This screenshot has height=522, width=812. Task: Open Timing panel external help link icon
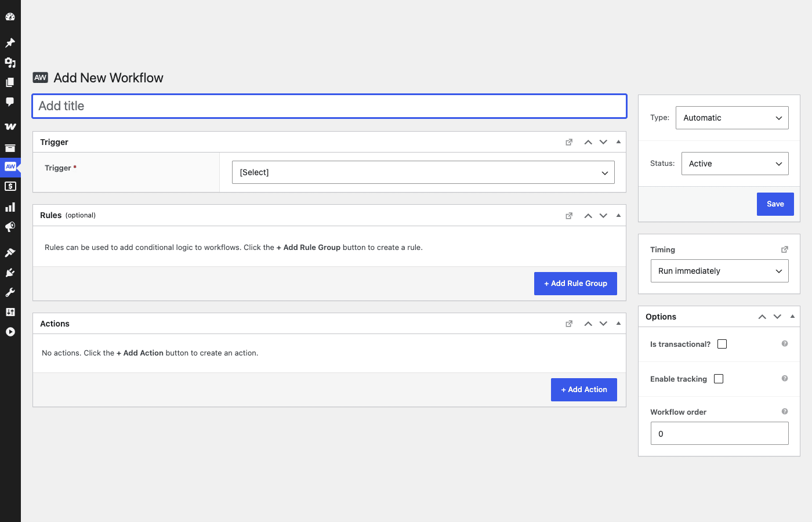[784, 249]
